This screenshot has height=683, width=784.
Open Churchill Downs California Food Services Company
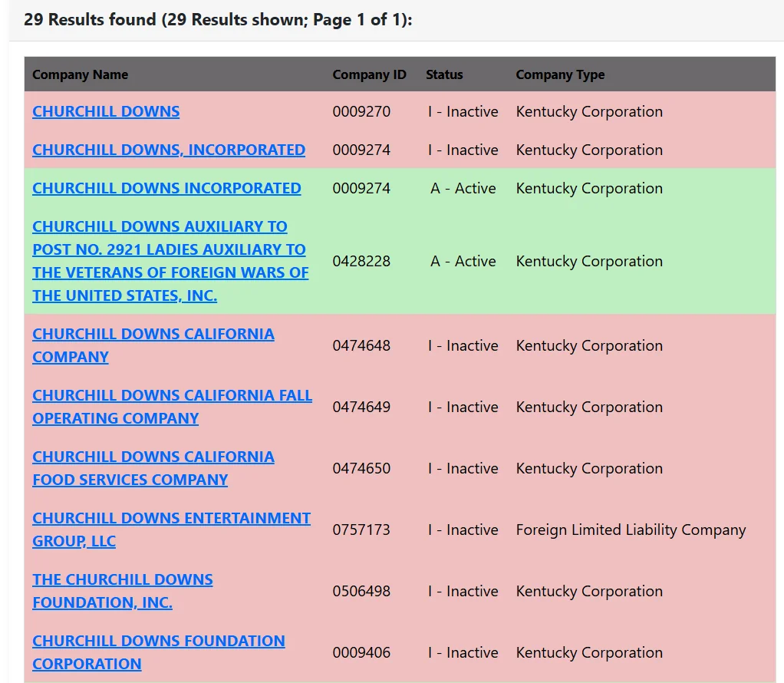point(153,468)
